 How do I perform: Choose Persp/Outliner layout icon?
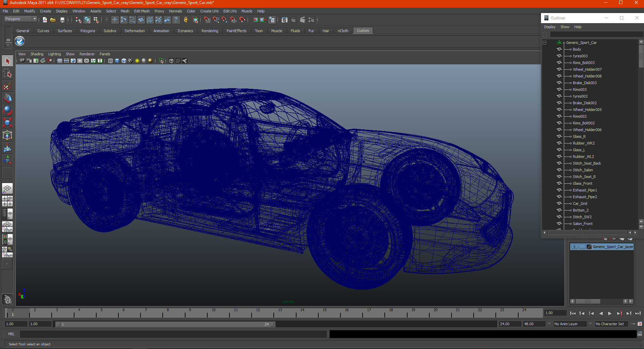coord(7,214)
